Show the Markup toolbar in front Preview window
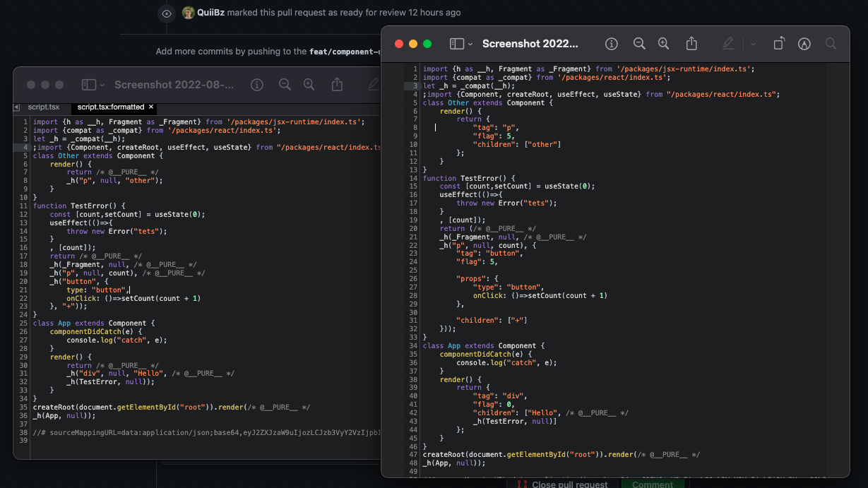This screenshot has width=868, height=488. (x=804, y=44)
